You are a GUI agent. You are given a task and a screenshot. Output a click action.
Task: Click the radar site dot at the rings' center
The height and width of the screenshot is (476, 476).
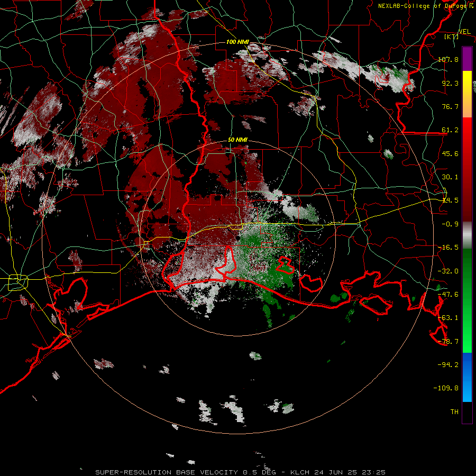239,239
